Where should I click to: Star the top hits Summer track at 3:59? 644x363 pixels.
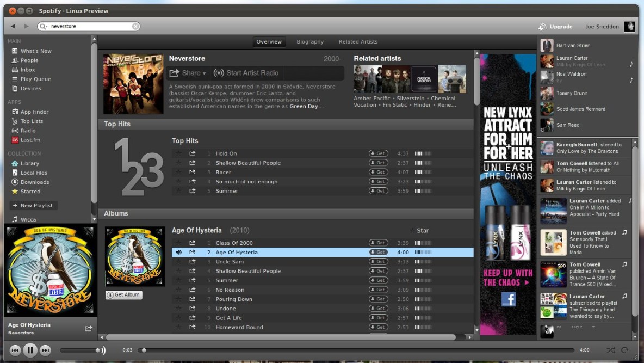coord(178,190)
